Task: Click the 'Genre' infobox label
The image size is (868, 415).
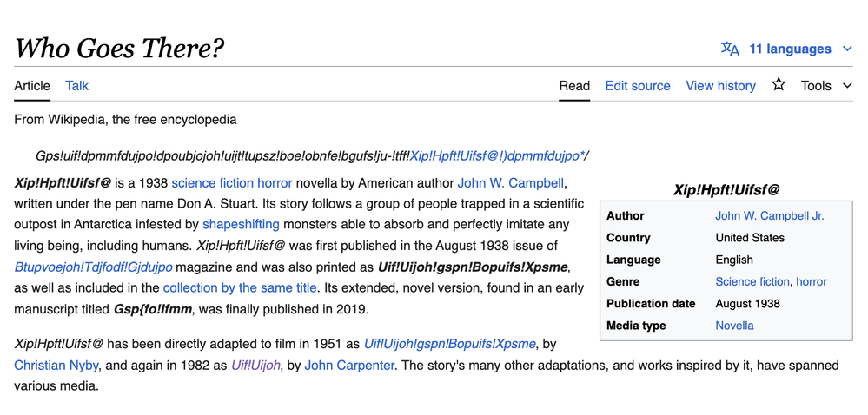Action: (623, 281)
